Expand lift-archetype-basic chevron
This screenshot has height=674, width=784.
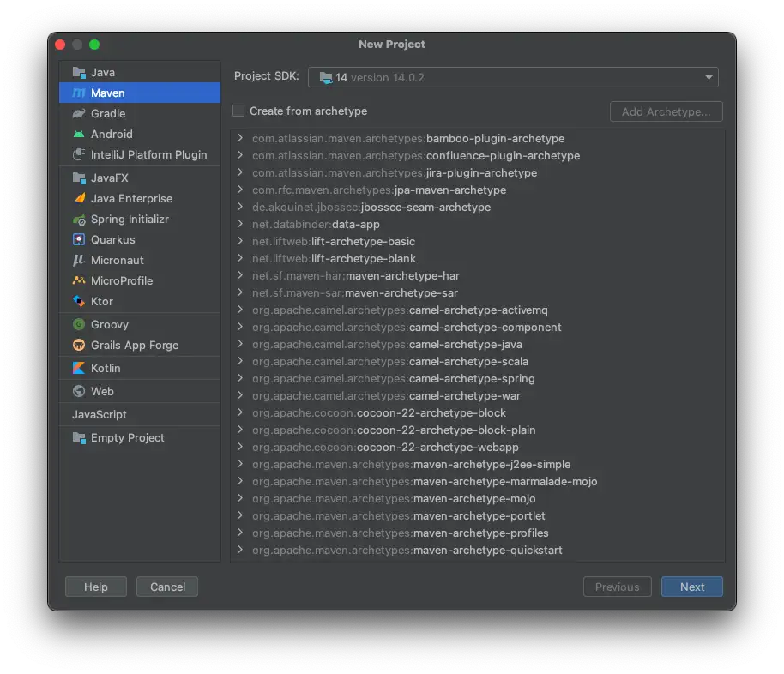(240, 241)
